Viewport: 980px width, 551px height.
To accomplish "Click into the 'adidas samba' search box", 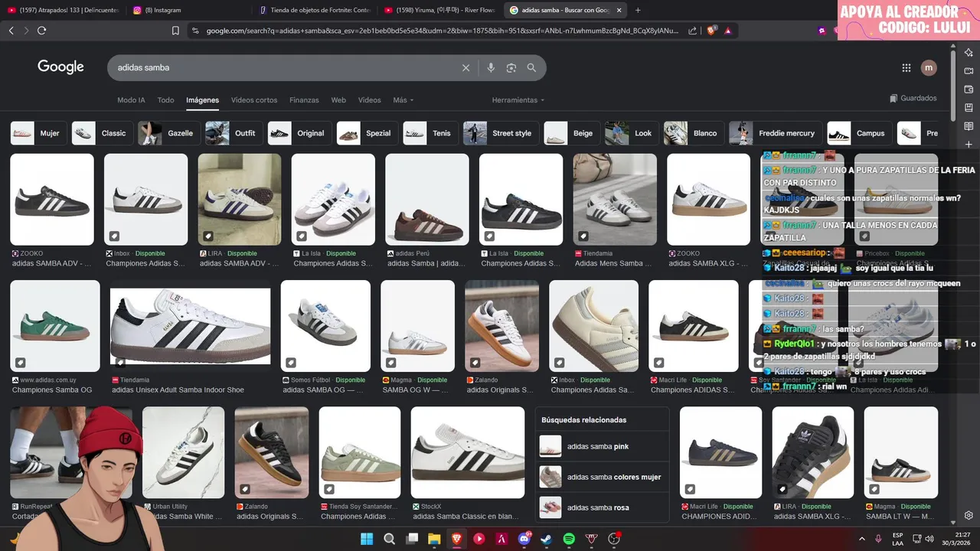I will (283, 68).
